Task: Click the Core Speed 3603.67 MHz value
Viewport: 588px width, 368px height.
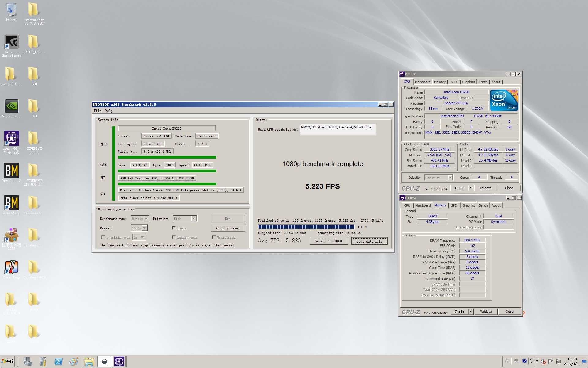Action: coord(439,150)
